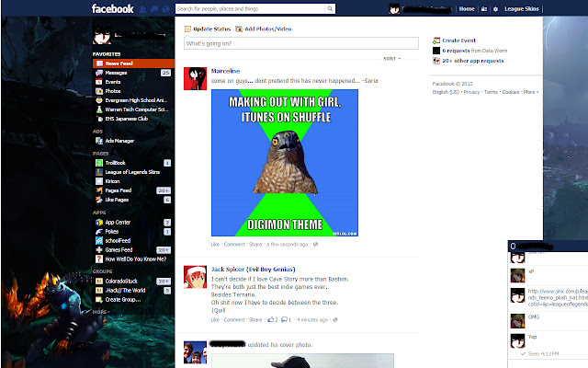This screenshot has height=368, width=588.
Task: Click the What's going on status box
Action: pyautogui.click(x=301, y=43)
